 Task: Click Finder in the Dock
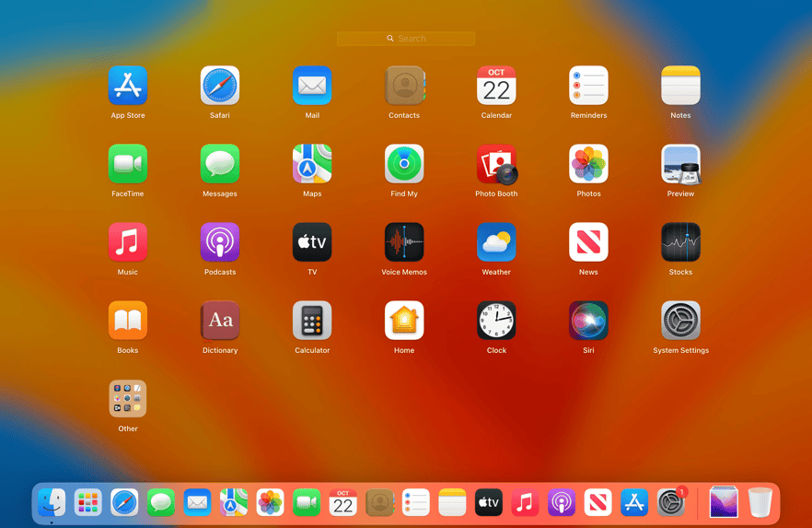(x=52, y=502)
